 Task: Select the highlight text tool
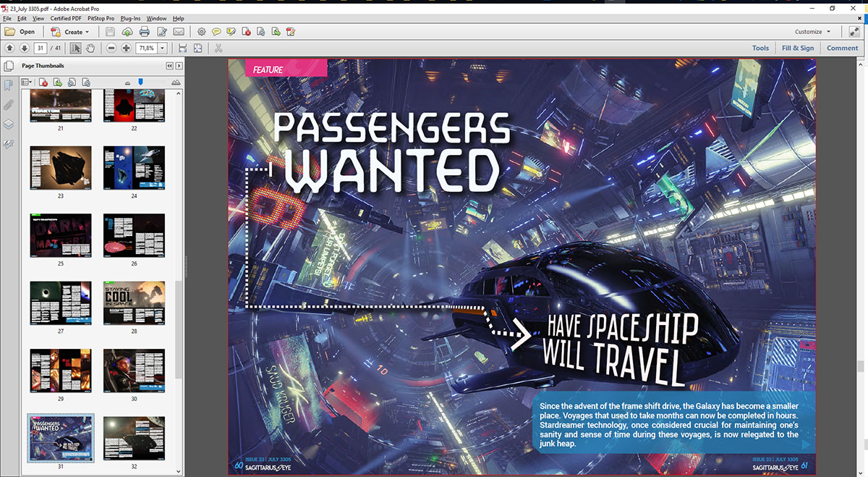click(x=231, y=32)
